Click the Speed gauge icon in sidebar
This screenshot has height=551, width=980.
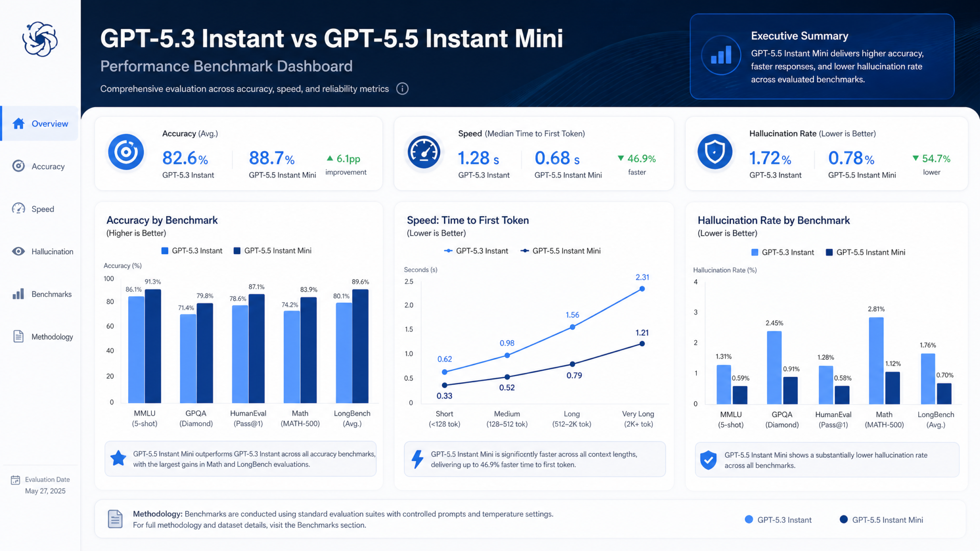19,209
